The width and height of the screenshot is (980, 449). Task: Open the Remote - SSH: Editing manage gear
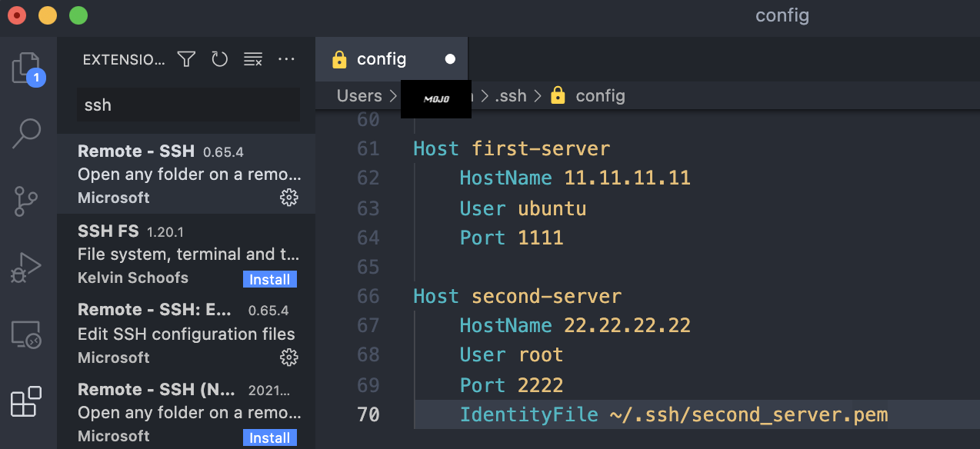click(x=288, y=358)
